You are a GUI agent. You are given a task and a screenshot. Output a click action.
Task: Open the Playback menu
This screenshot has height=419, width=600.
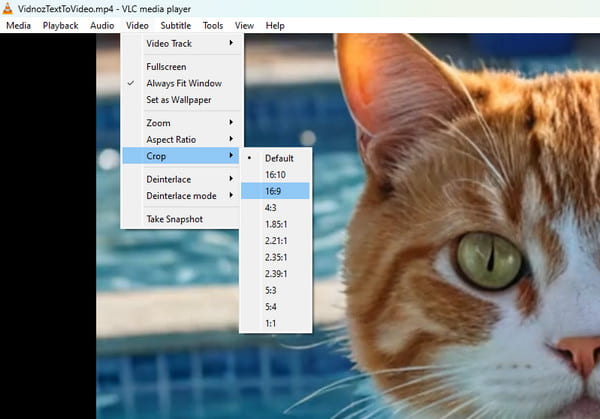60,25
